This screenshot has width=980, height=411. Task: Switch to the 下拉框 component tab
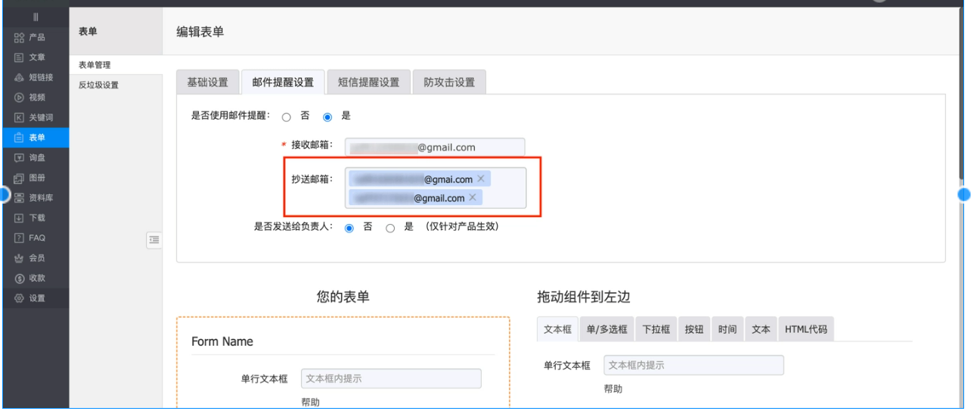click(x=656, y=329)
